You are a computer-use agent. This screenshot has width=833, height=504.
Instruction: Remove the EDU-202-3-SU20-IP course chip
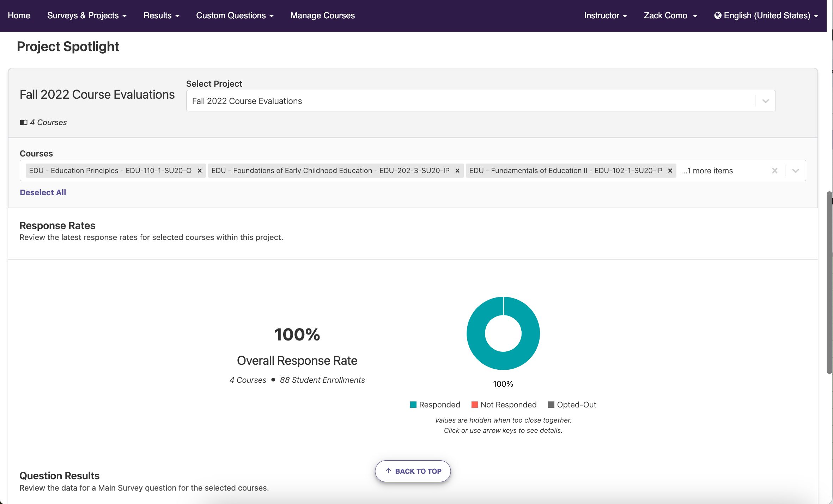point(457,171)
